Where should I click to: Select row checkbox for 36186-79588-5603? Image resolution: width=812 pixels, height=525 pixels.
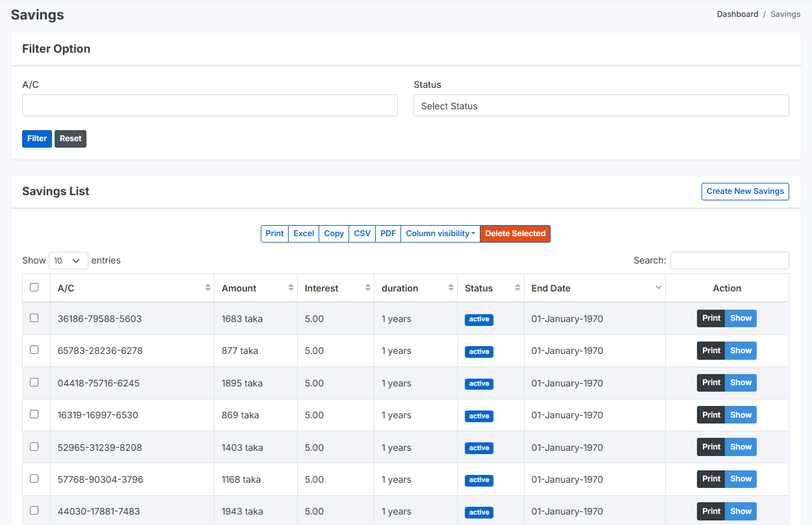pyautogui.click(x=34, y=318)
